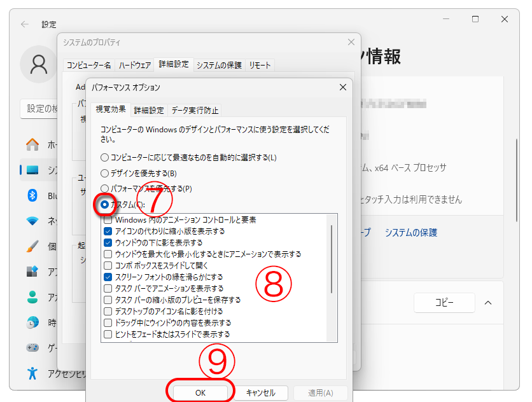Viewport: 532px width, 402px height.
Task: Click the back arrow in Settings window
Action: point(24,24)
